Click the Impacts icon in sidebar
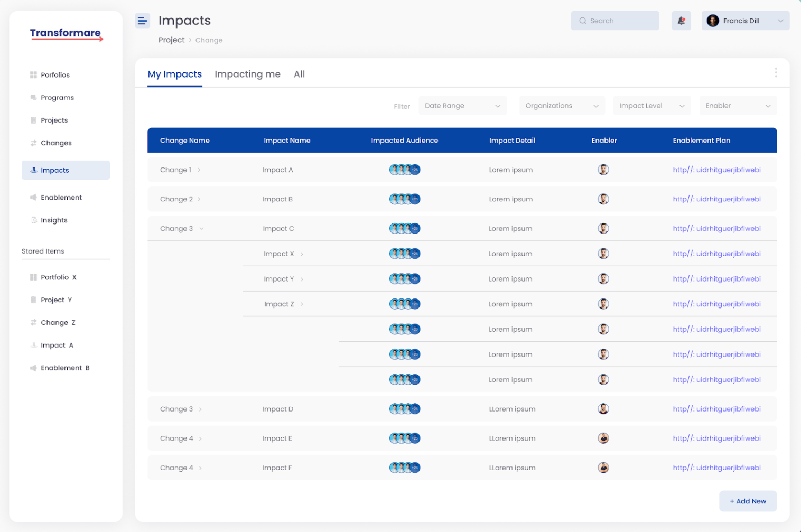The width and height of the screenshot is (801, 532). tap(33, 170)
